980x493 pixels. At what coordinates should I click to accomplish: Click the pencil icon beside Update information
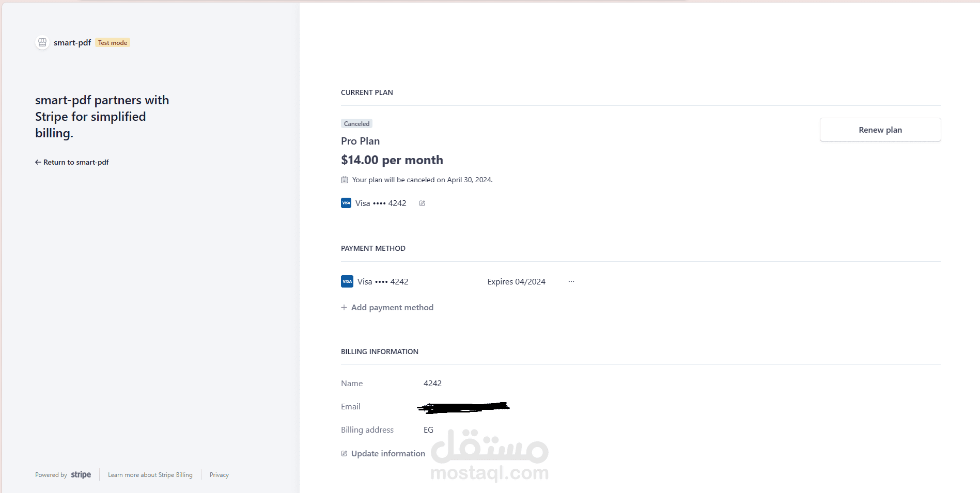coord(344,454)
